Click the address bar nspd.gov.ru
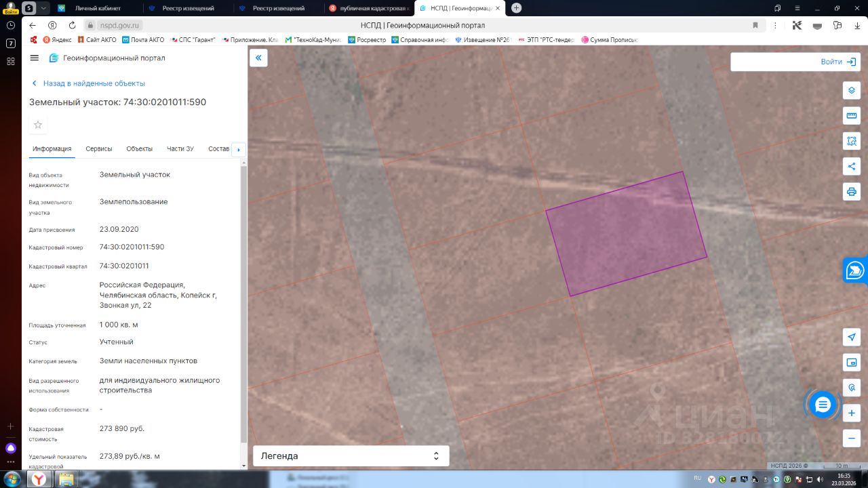Viewport: 868px width, 488px height. click(119, 25)
